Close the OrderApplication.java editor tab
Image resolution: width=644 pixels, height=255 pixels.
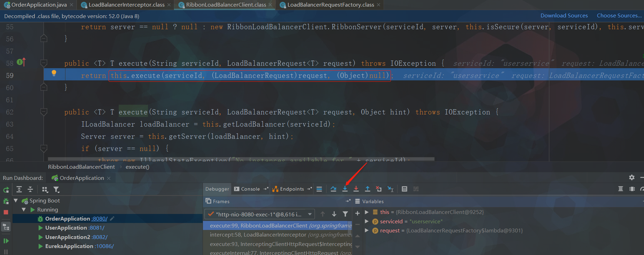(71, 5)
